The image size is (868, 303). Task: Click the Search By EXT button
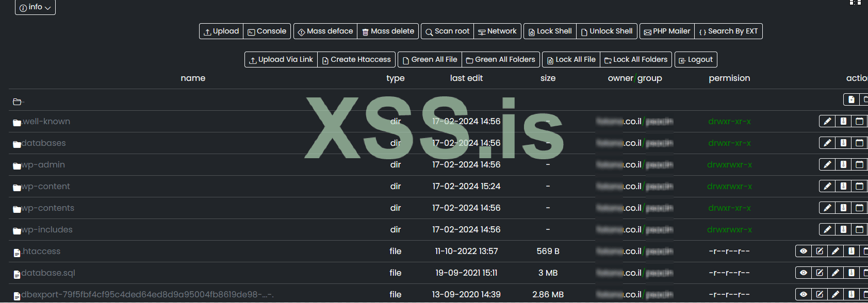[x=728, y=31]
